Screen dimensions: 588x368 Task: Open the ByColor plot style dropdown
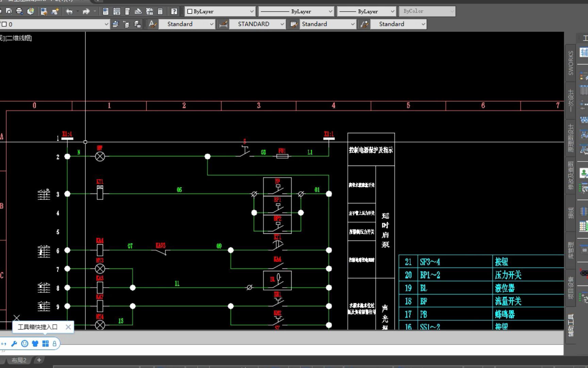[x=427, y=11]
